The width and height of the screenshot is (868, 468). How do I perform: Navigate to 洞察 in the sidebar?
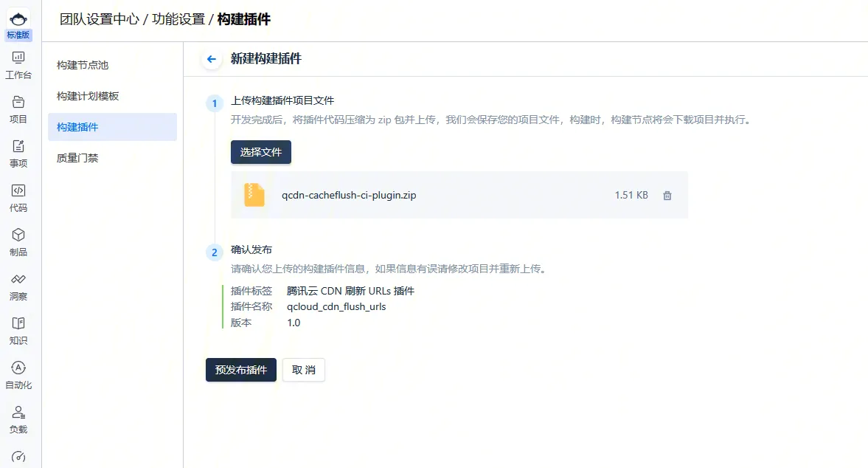(x=18, y=286)
